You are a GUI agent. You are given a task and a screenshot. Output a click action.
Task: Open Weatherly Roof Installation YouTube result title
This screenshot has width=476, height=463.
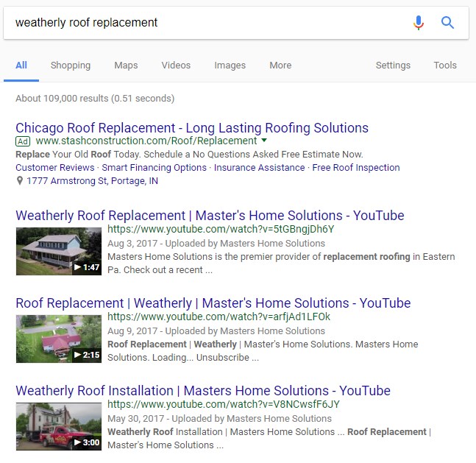pos(203,391)
